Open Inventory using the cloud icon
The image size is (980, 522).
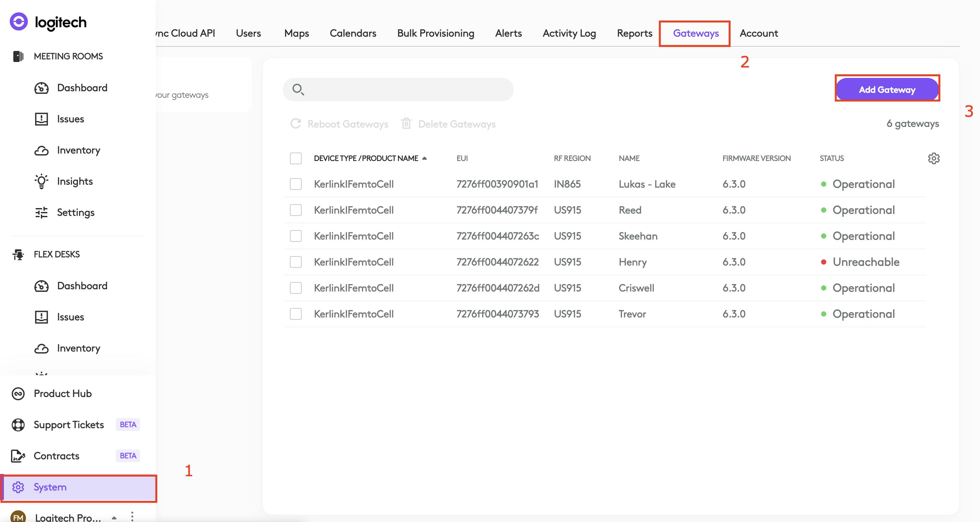(42, 150)
